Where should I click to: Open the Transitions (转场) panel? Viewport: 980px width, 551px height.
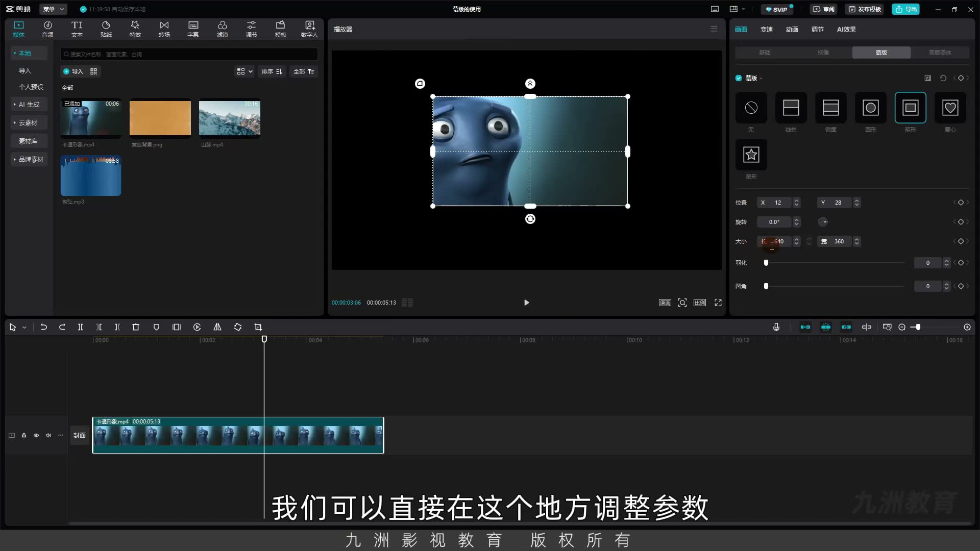point(164,29)
